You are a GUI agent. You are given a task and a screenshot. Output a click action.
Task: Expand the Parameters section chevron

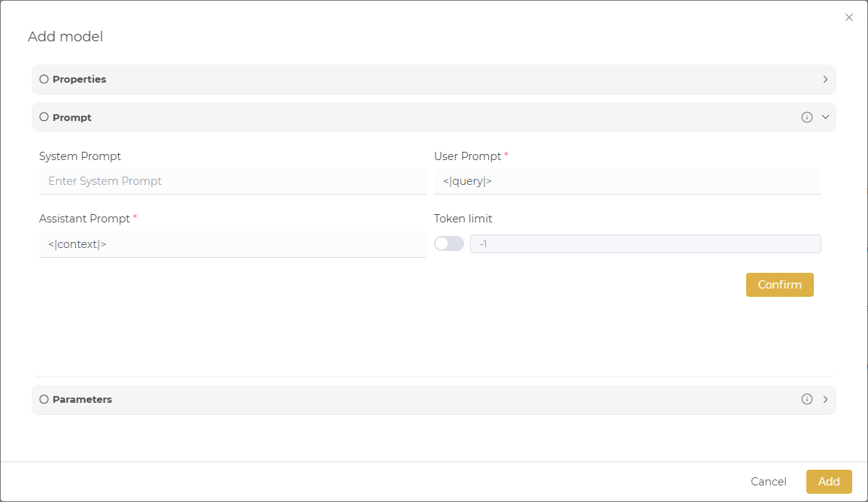(x=825, y=399)
